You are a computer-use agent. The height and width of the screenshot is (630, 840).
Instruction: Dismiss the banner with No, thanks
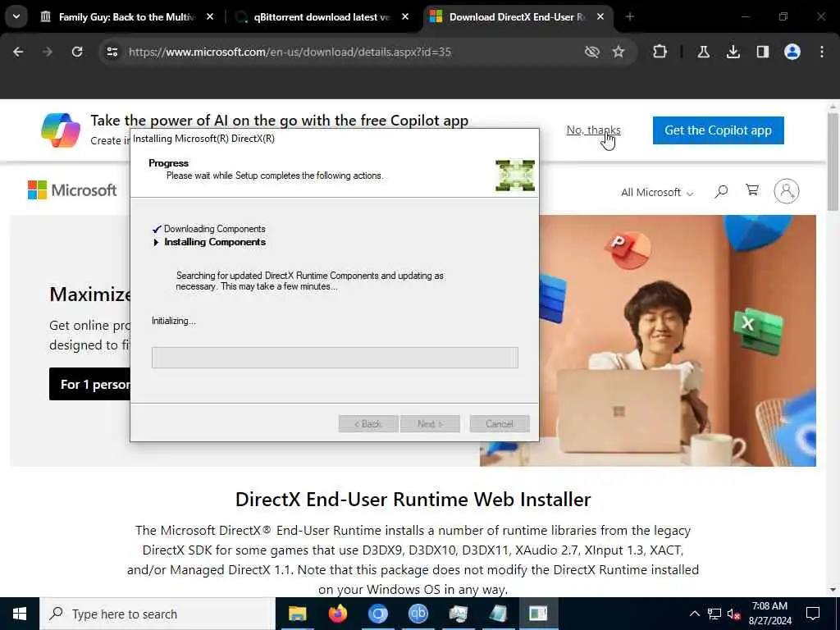point(593,130)
